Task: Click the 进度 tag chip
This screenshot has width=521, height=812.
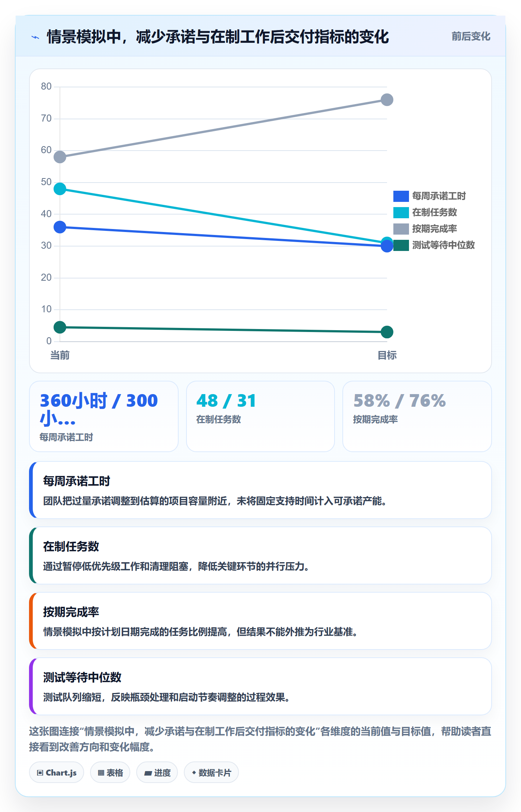Action: point(157,772)
